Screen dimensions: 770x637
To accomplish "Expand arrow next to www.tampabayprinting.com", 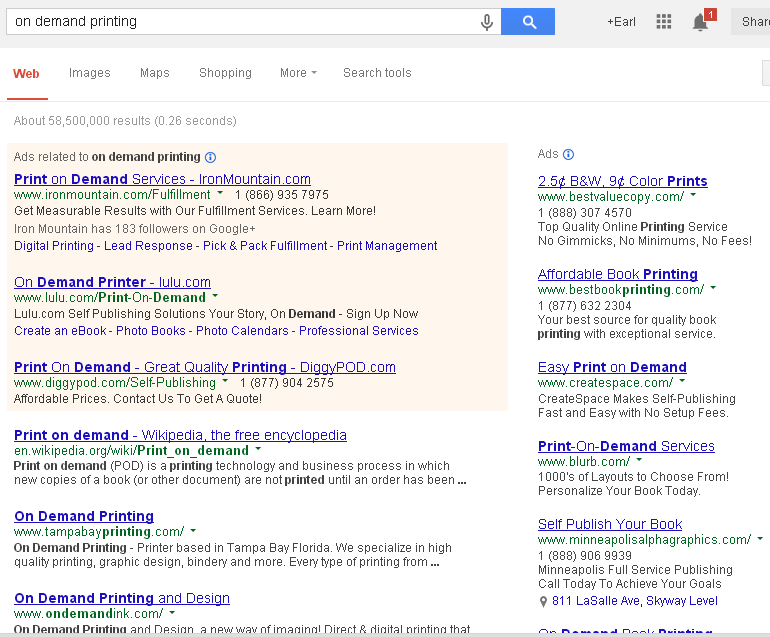I will (x=193, y=530).
